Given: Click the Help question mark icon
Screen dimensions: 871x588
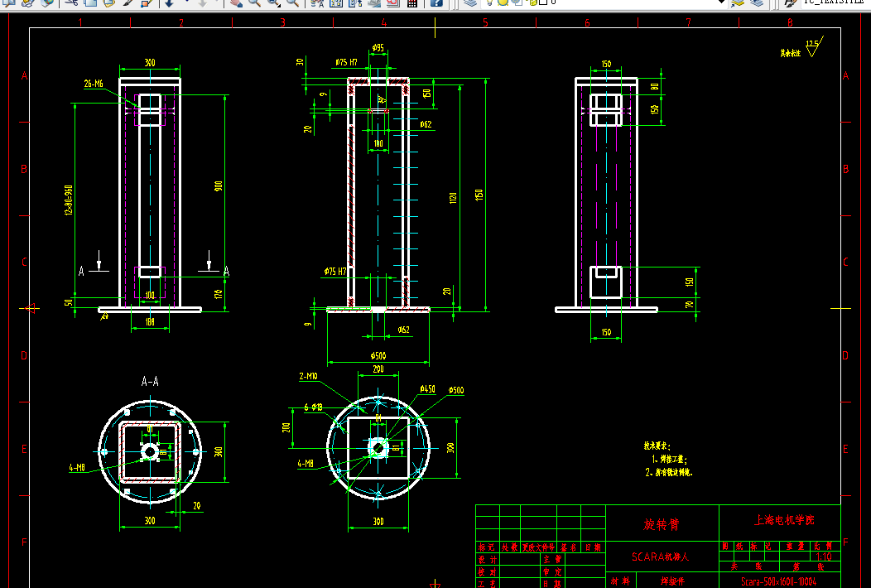Looking at the screenshot, I should point(437,2).
